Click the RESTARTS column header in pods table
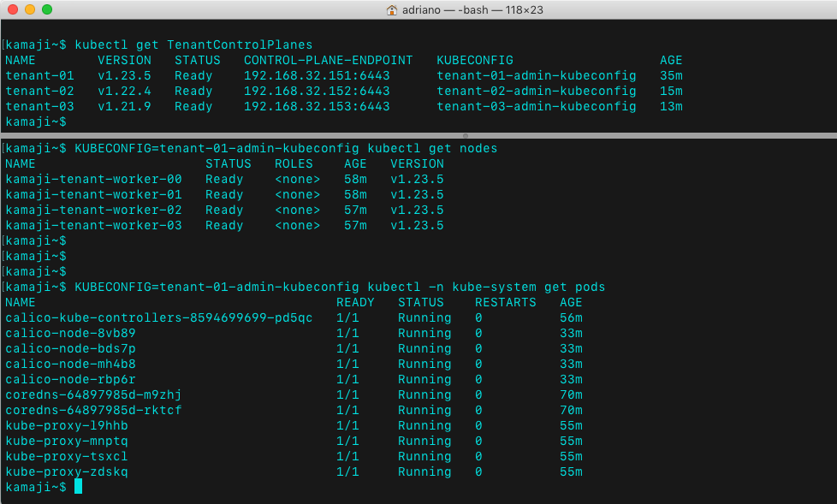The height and width of the screenshot is (504, 837). pos(505,303)
